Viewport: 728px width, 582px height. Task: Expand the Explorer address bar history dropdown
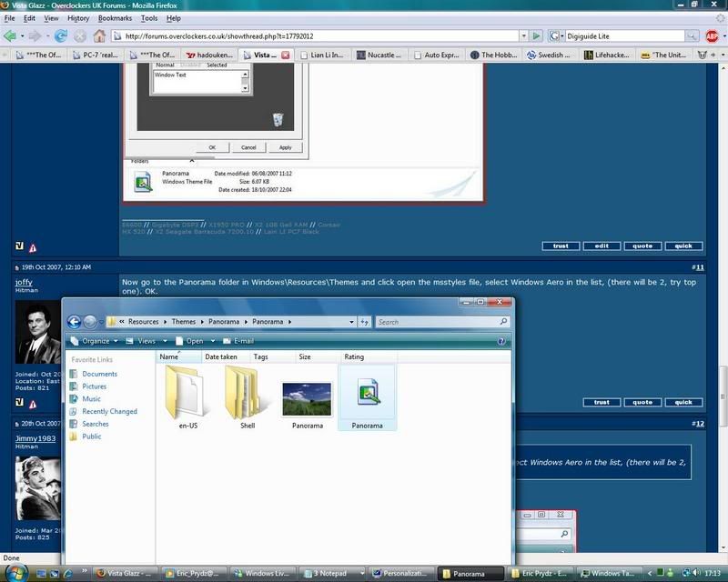click(x=351, y=322)
